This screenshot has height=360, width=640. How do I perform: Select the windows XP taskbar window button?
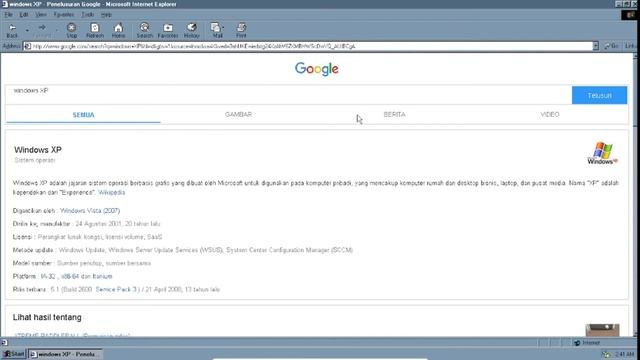point(65,354)
